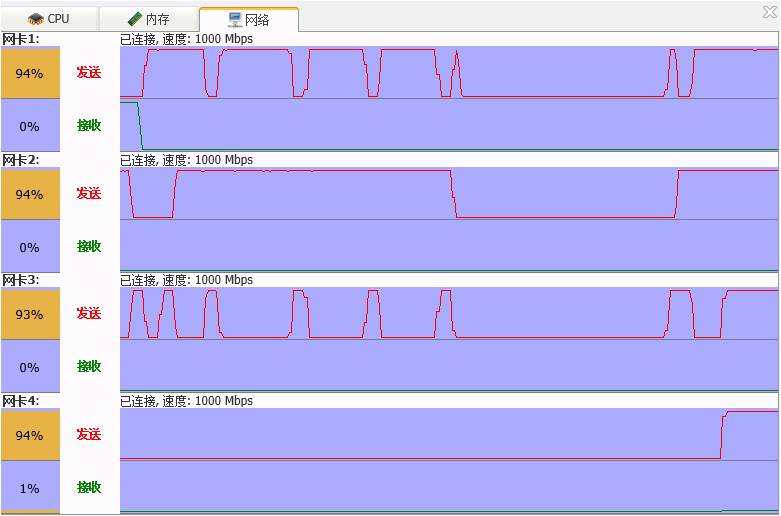Screen dimensions: 781x516
Task: Click the 网卡3 send traffic graph
Action: click(449, 314)
